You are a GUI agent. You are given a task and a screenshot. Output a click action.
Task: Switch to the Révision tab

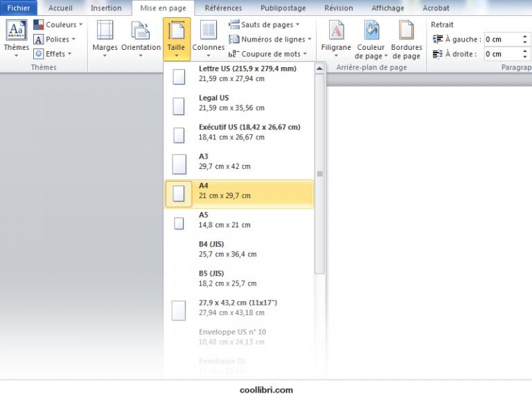(339, 8)
